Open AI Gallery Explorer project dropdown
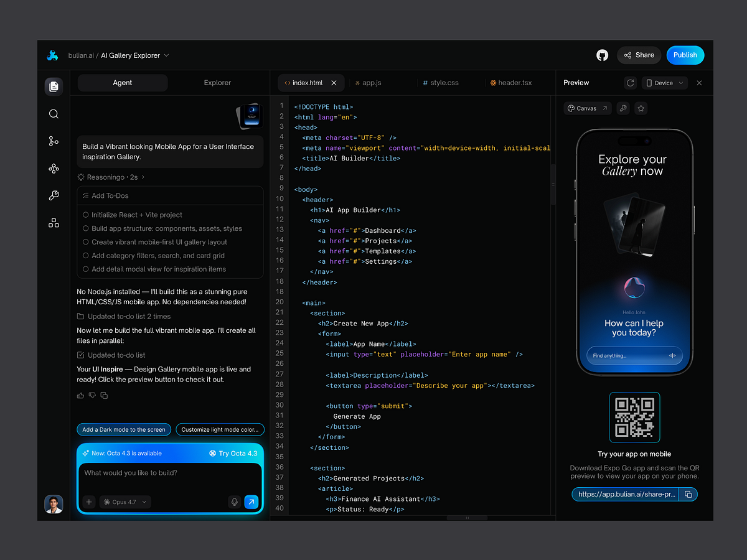Screen dimensions: 747x560 tap(135, 55)
